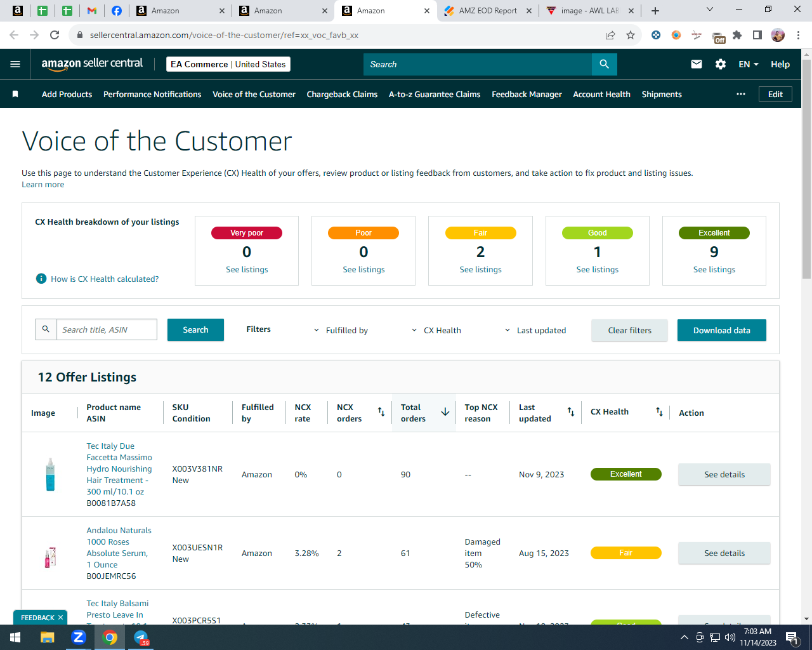Open Windows Start menu
The width and height of the screenshot is (812, 650).
point(15,637)
